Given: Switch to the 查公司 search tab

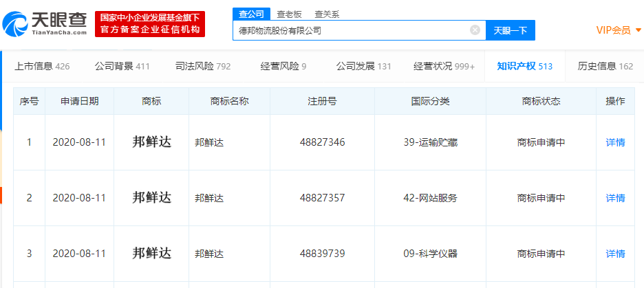Looking at the screenshot, I should click(x=251, y=14).
